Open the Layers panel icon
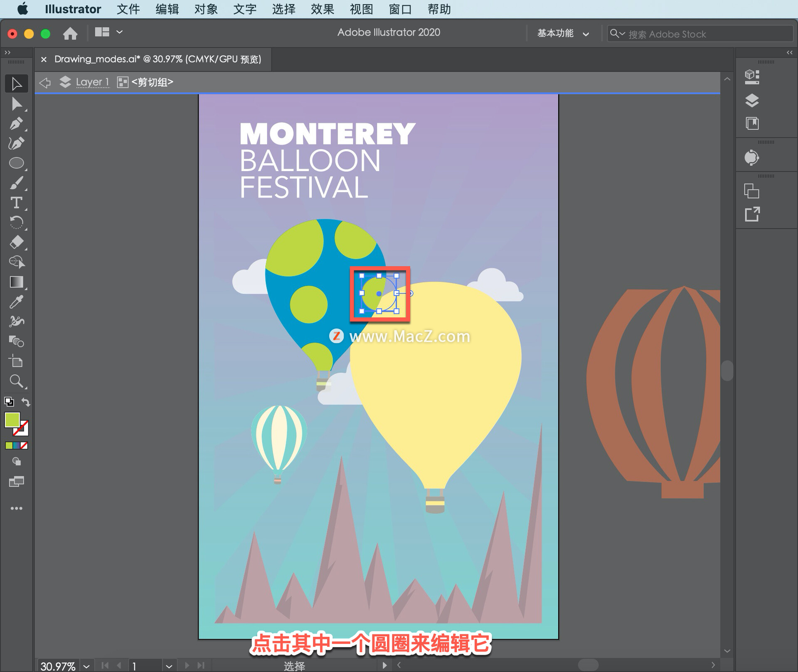 click(751, 100)
